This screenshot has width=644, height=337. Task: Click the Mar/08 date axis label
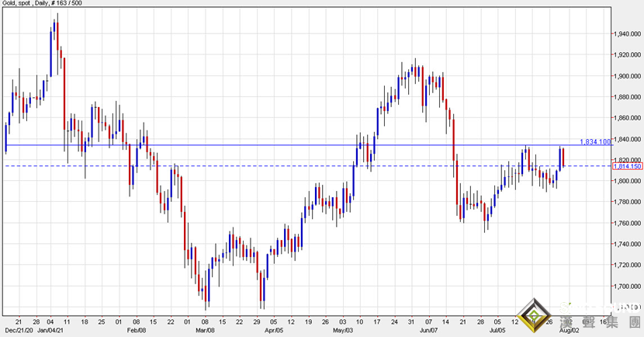click(205, 330)
